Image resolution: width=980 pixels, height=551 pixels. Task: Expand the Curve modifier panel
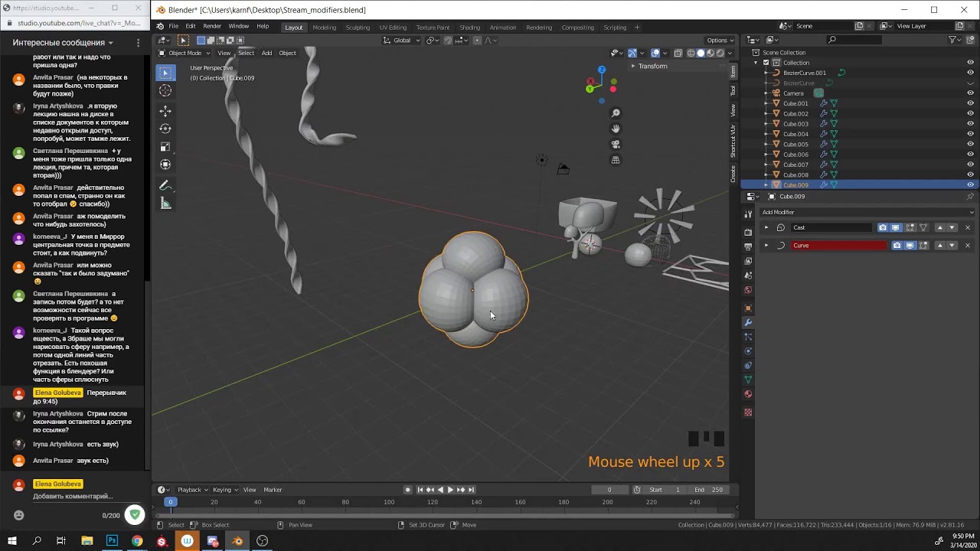click(766, 246)
